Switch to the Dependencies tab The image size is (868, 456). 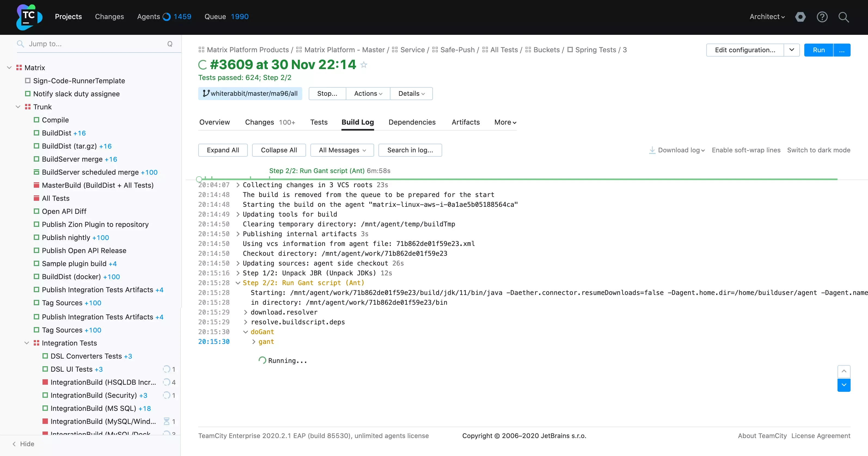tap(412, 122)
